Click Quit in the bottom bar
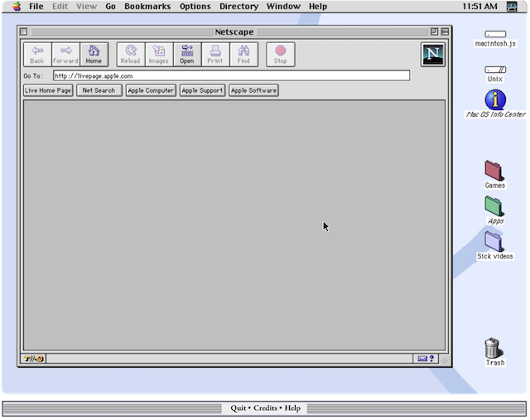The width and height of the screenshot is (530, 420). [238, 408]
